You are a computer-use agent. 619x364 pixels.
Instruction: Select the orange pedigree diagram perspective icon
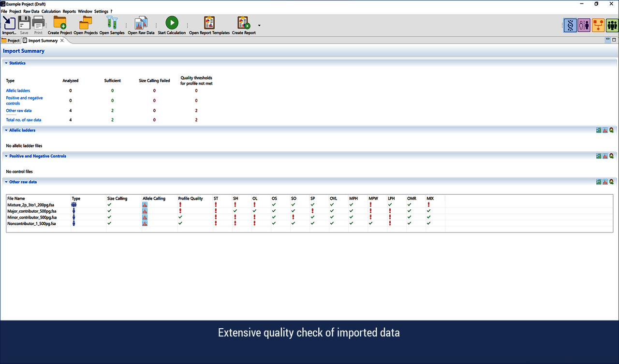(x=598, y=25)
